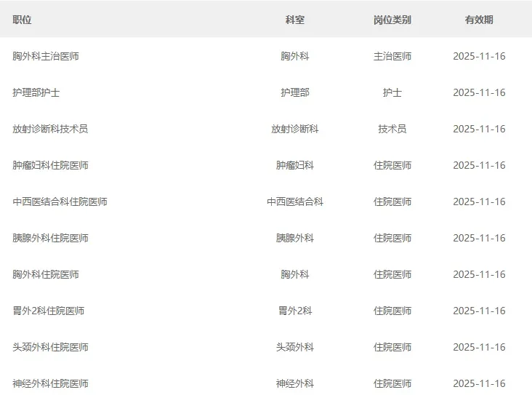The height and width of the screenshot is (395, 532).
Task: Click the 护理部护士 position link
Action: coord(36,92)
